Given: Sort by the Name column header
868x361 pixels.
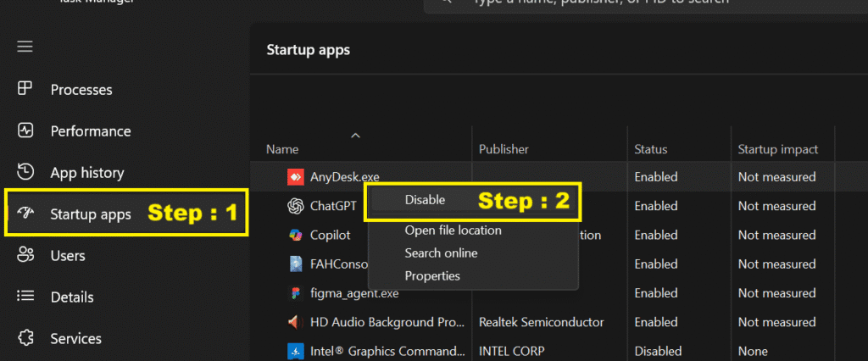Looking at the screenshot, I should 282,149.
